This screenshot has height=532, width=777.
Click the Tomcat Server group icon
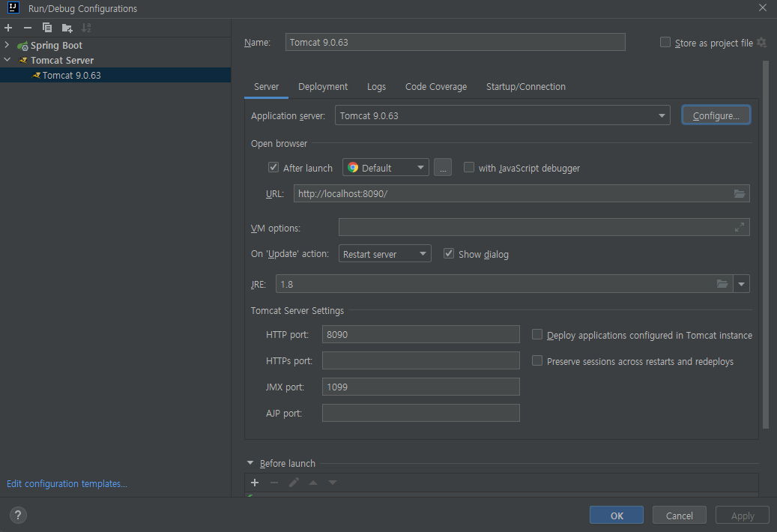[22, 61]
